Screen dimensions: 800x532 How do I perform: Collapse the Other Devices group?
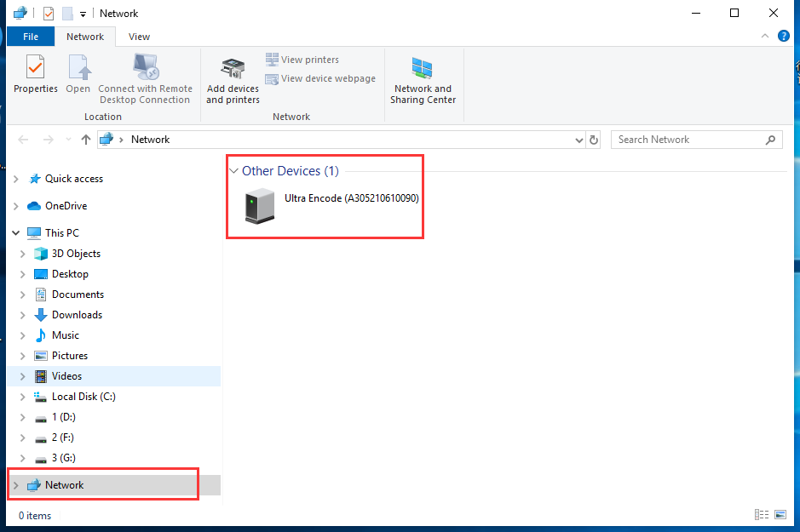(x=233, y=171)
